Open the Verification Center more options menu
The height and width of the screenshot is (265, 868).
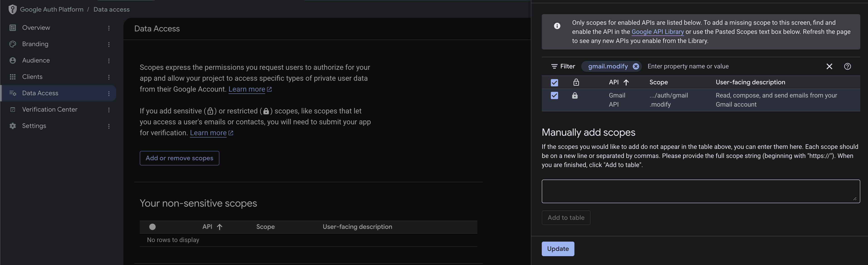point(109,110)
